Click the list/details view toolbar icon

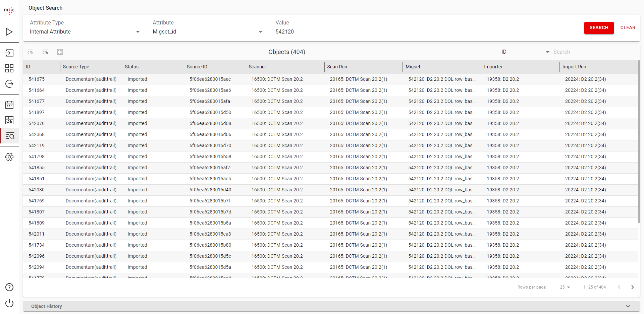click(60, 52)
